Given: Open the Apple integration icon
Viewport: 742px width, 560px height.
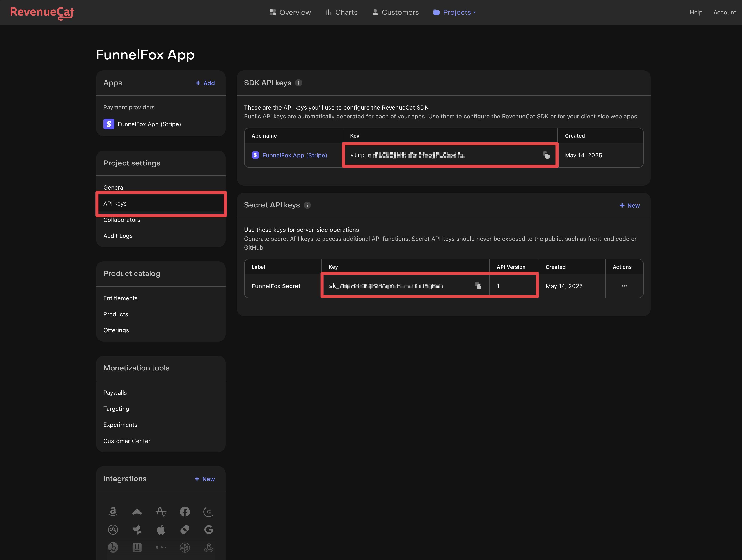Looking at the screenshot, I should (x=161, y=530).
